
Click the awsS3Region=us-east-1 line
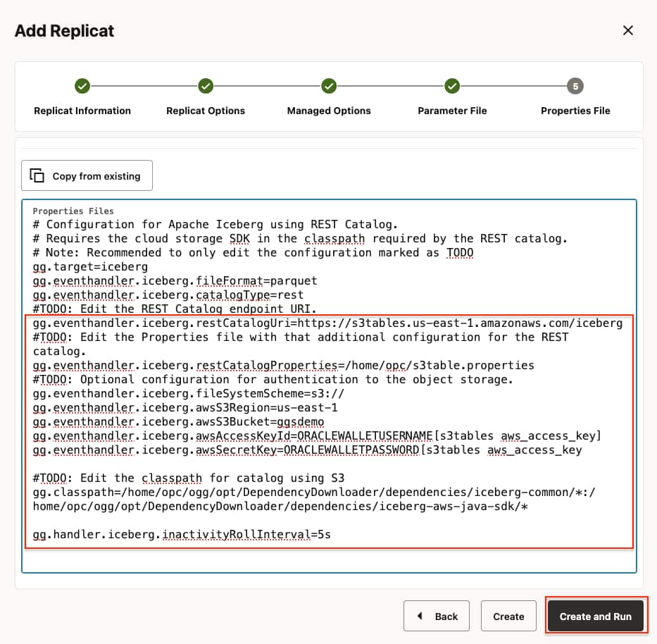point(185,407)
